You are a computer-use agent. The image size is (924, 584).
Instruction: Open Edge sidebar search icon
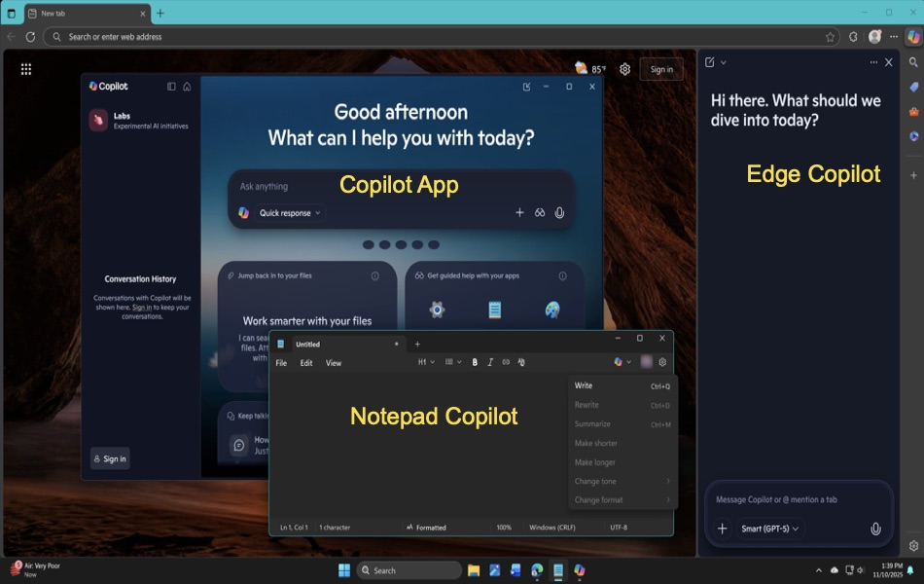913,62
